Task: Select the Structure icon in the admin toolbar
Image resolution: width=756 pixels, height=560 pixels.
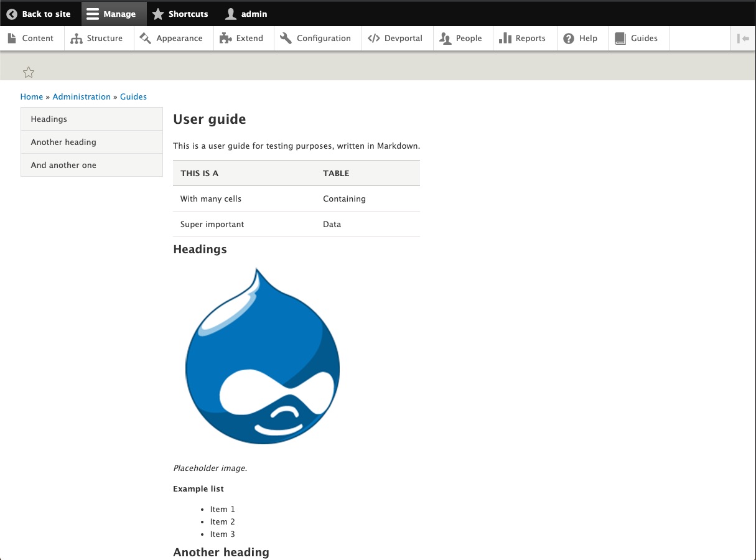Action: pos(76,38)
